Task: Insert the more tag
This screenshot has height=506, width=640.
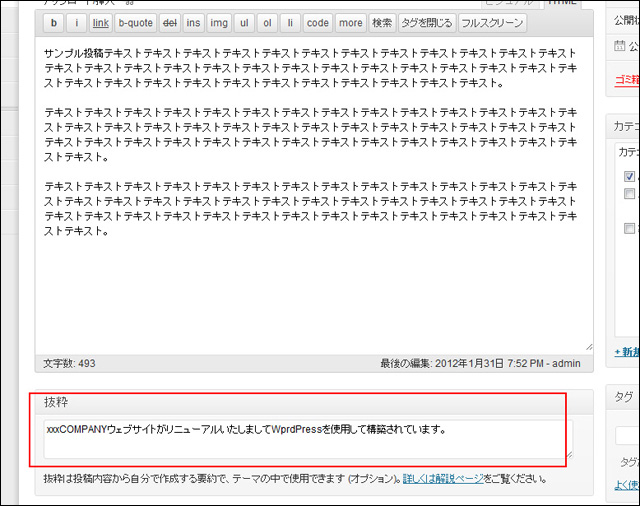Action: (350, 22)
